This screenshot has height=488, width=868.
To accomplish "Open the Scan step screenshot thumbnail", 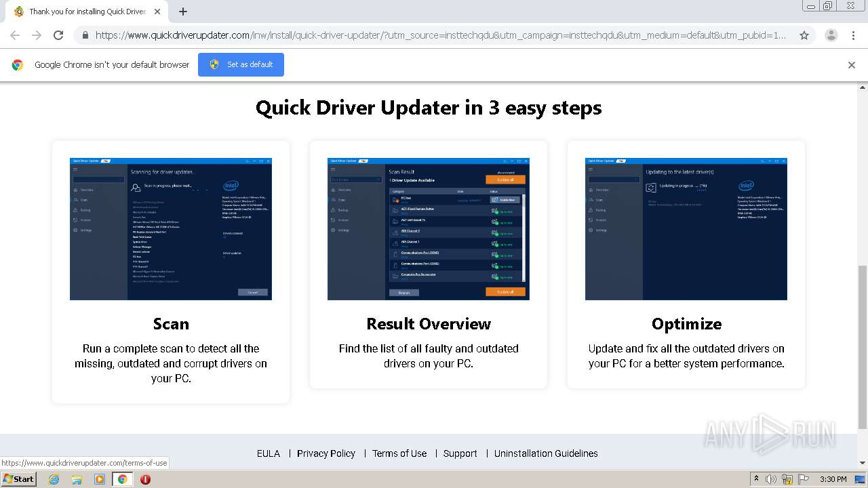I will 171,229.
